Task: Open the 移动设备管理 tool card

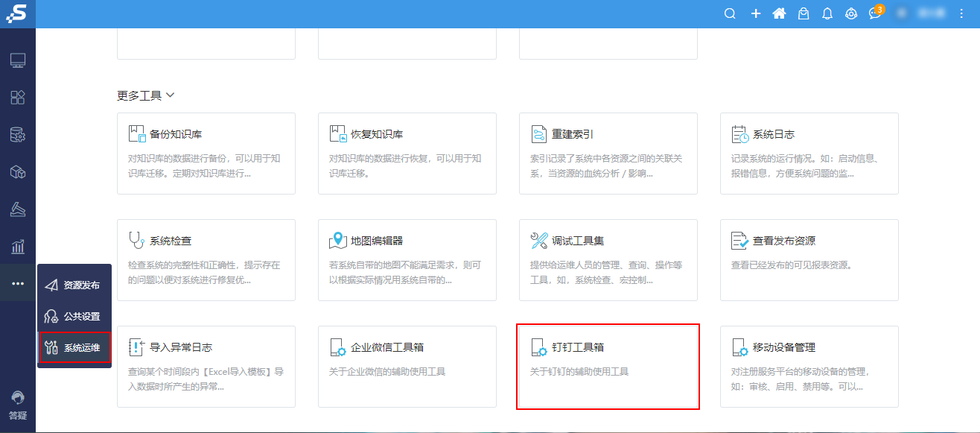Action: pyautogui.click(x=809, y=367)
